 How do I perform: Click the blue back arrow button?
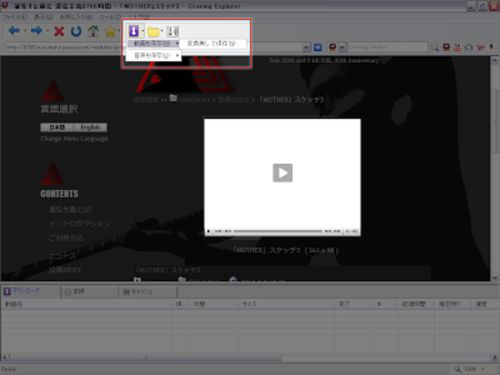pyautogui.click(x=14, y=31)
